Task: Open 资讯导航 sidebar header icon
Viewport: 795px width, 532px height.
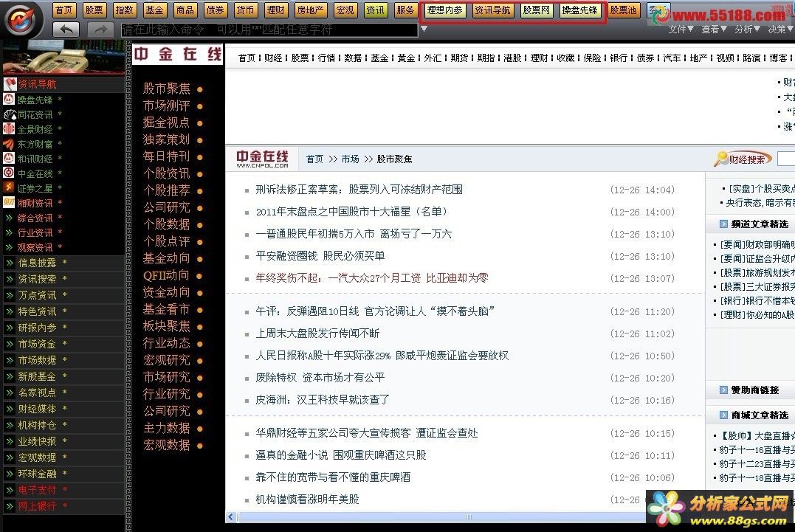Action: (10, 84)
